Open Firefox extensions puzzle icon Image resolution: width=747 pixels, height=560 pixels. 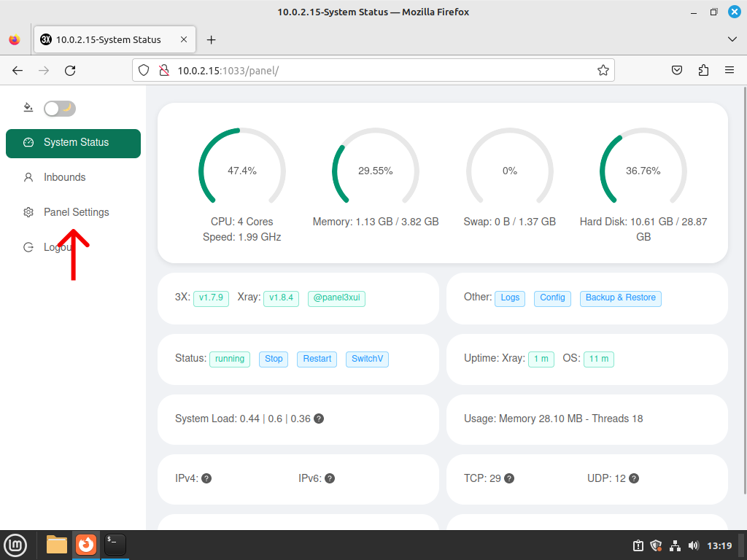click(703, 71)
